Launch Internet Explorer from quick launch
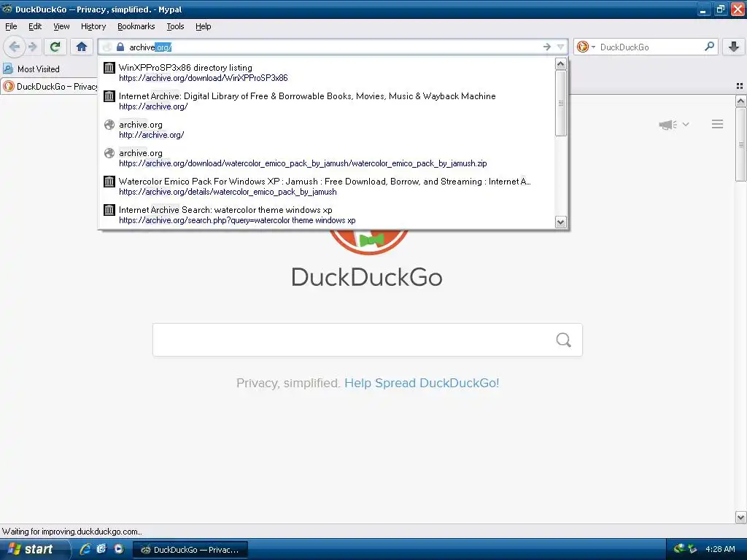Viewport: 747px width, 560px height. pos(85,549)
